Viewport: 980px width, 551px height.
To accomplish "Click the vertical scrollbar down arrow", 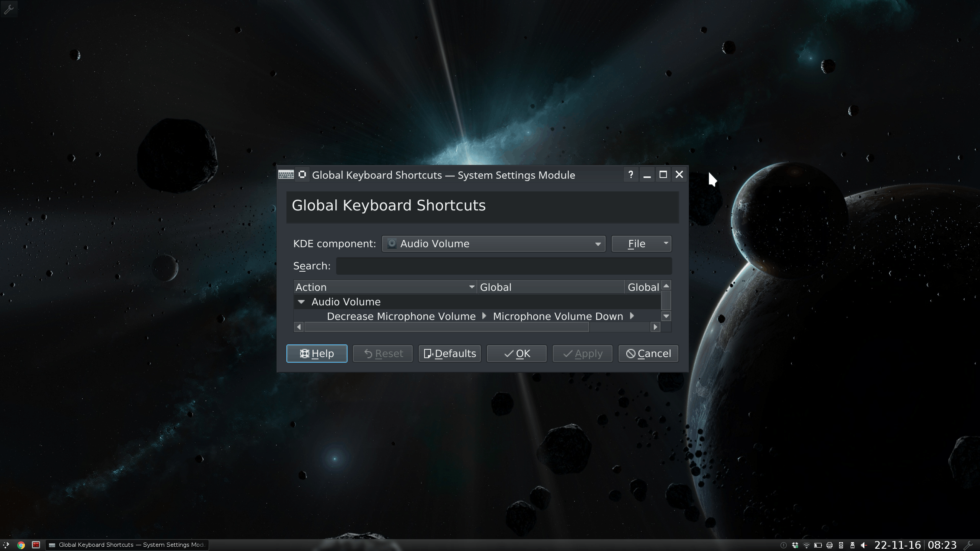I will point(666,316).
